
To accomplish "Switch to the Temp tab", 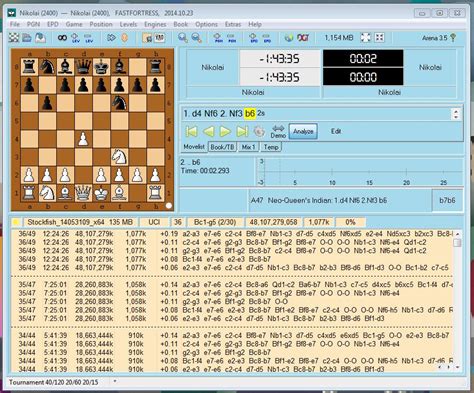I will tap(271, 147).
